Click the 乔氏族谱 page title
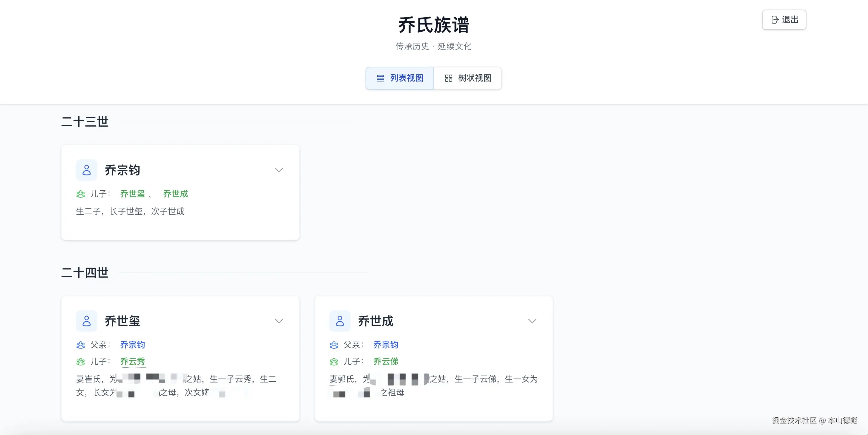This screenshot has height=435, width=868. 433,25
